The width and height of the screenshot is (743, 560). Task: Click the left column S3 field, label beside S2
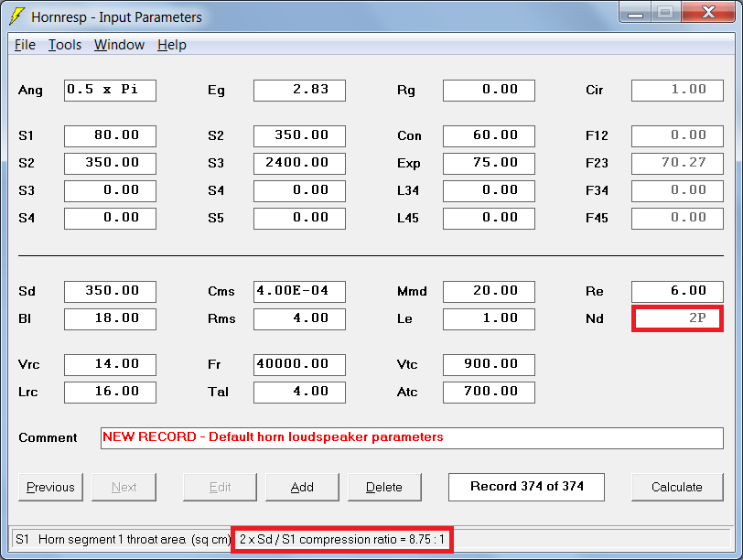pyautogui.click(x=110, y=191)
